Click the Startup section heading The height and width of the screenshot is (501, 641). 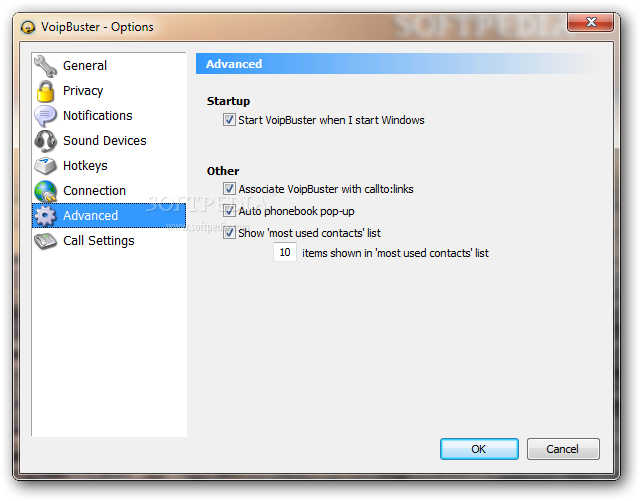228,101
